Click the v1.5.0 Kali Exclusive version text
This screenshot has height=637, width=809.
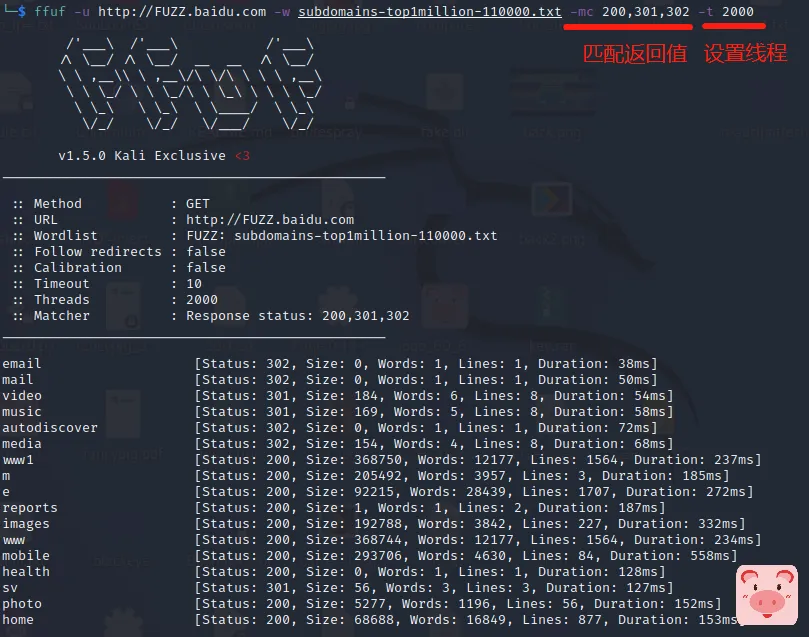[154, 156]
